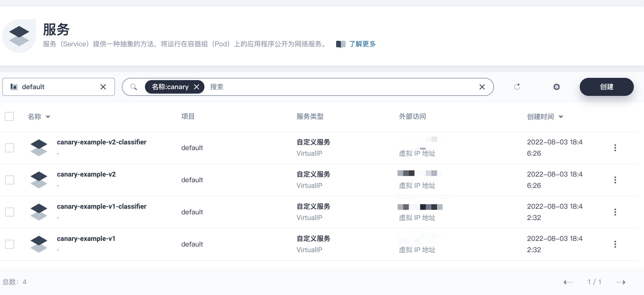
Task: Open more actions for canary-example-v1-classifier
Action: (615, 212)
